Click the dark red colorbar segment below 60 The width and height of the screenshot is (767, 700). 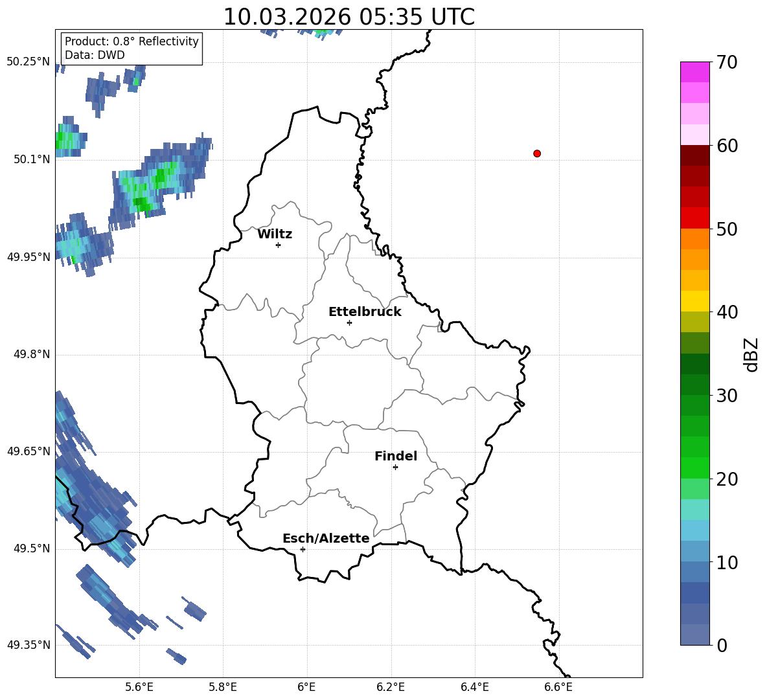pos(694,156)
